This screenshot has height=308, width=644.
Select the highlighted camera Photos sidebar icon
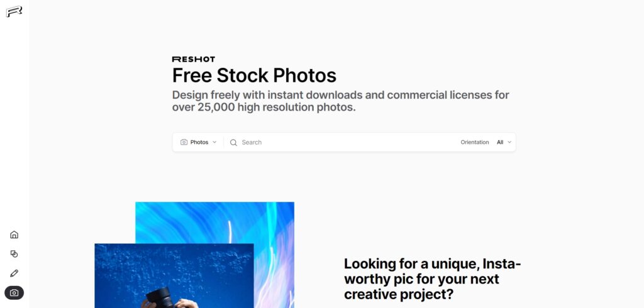coord(14,293)
